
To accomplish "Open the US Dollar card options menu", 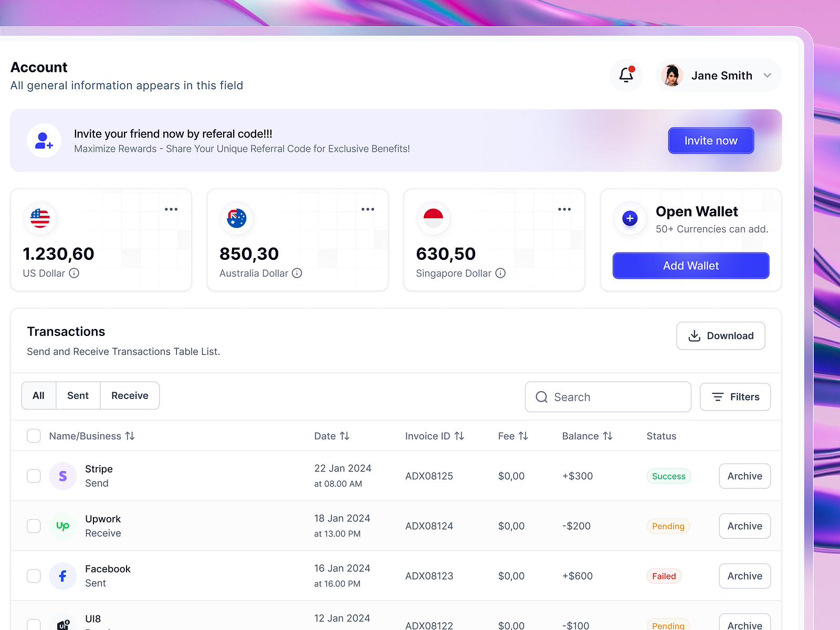I will (x=171, y=209).
